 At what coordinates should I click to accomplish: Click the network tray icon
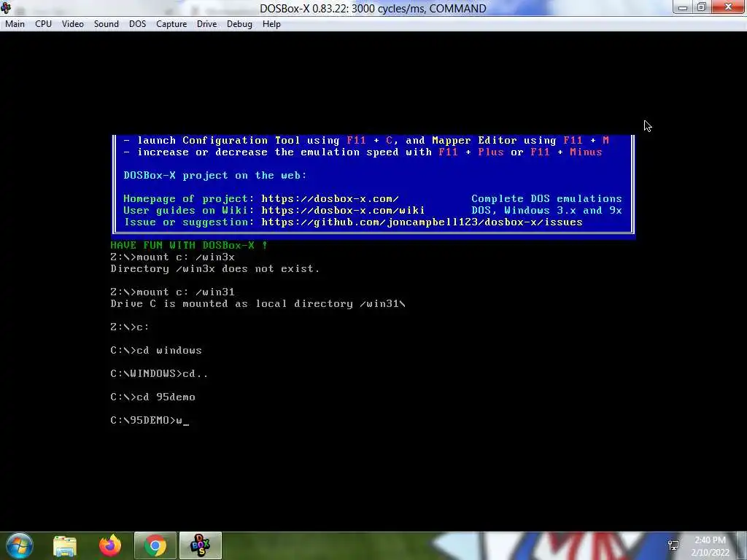(x=673, y=545)
